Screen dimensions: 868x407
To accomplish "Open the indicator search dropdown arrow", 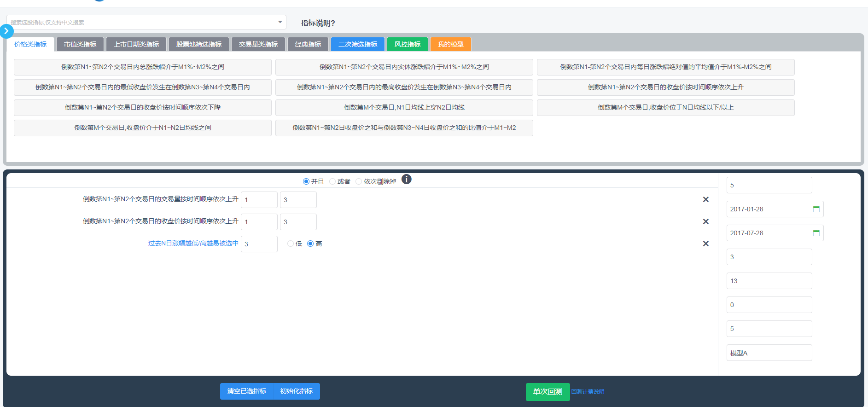I will (280, 22).
